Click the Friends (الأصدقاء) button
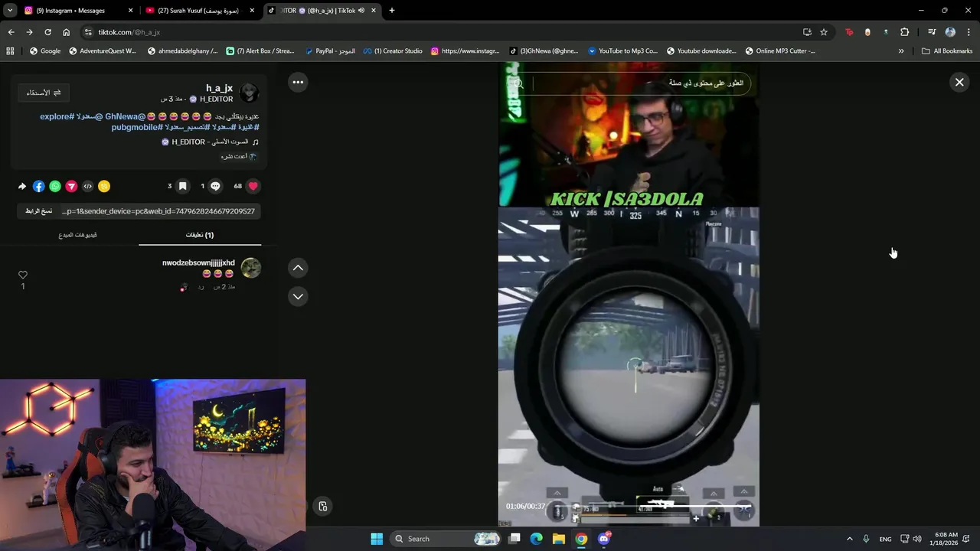The image size is (980, 551). [44, 93]
